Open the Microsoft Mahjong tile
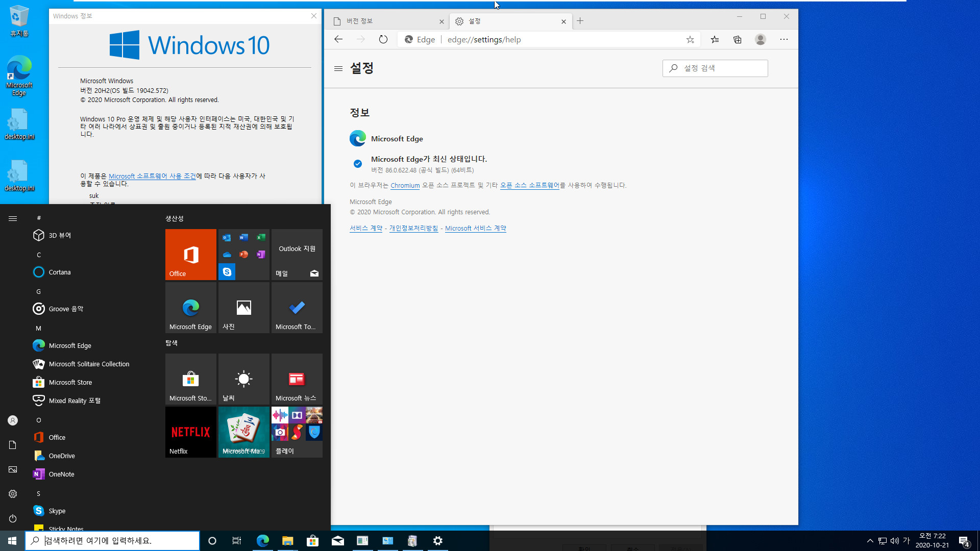The image size is (980, 551). tap(244, 432)
